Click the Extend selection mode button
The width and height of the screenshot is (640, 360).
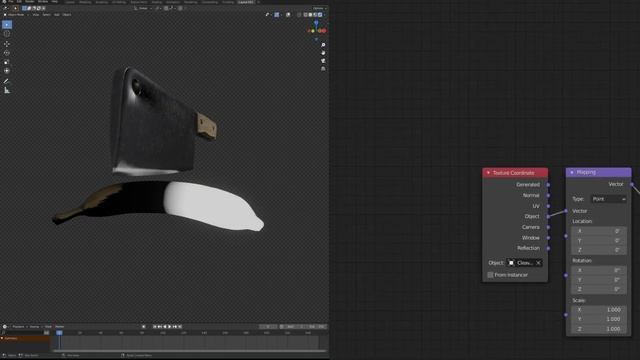(x=29, y=8)
